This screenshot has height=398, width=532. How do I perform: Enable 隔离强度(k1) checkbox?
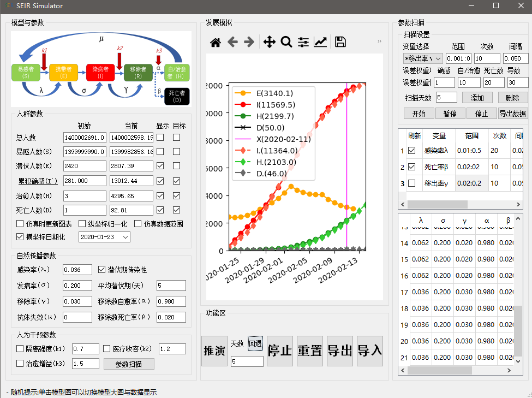[20, 348]
